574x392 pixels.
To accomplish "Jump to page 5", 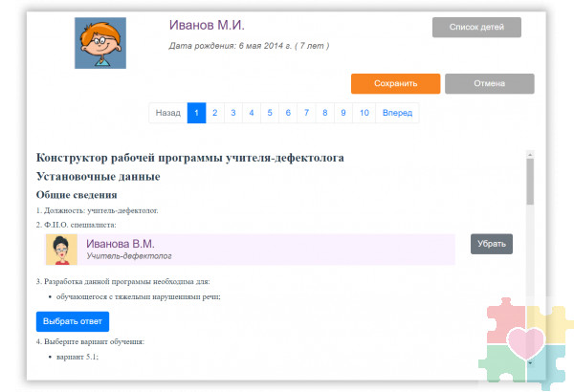I will coord(269,113).
